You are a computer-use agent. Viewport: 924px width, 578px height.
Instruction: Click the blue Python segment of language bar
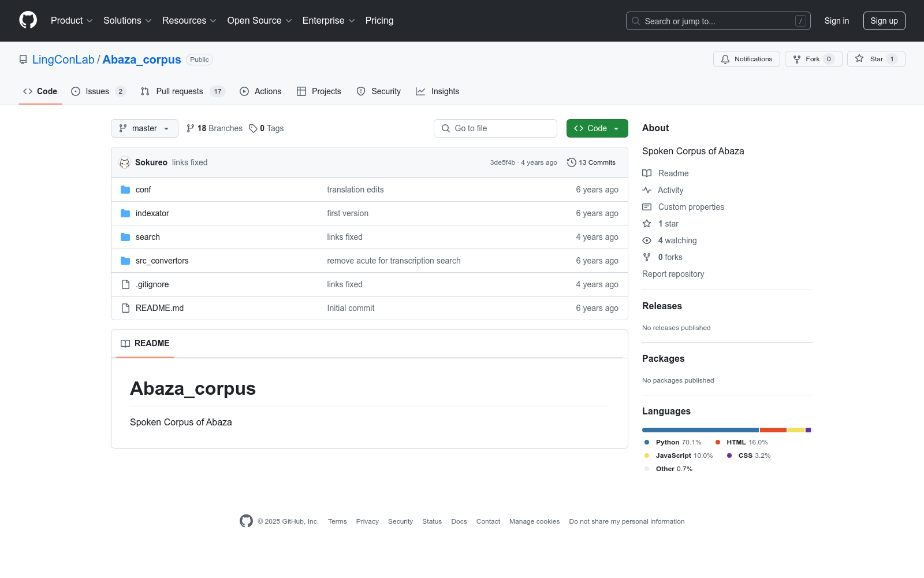(701, 430)
